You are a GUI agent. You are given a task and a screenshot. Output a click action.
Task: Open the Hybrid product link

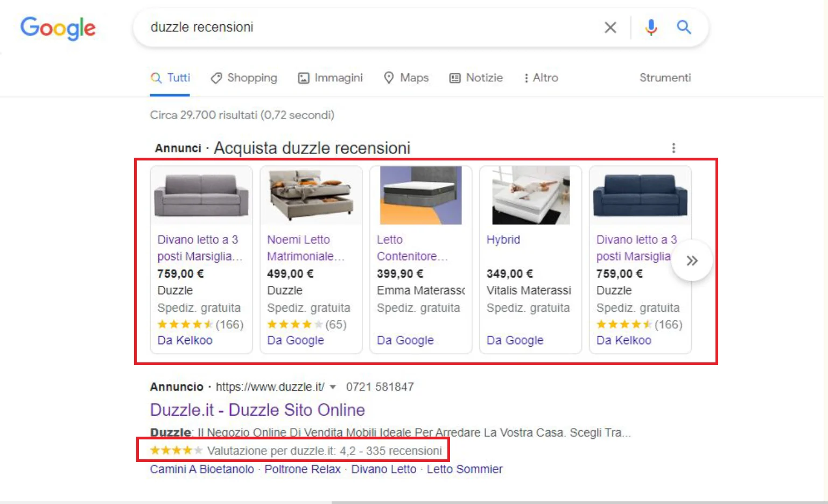tap(503, 240)
